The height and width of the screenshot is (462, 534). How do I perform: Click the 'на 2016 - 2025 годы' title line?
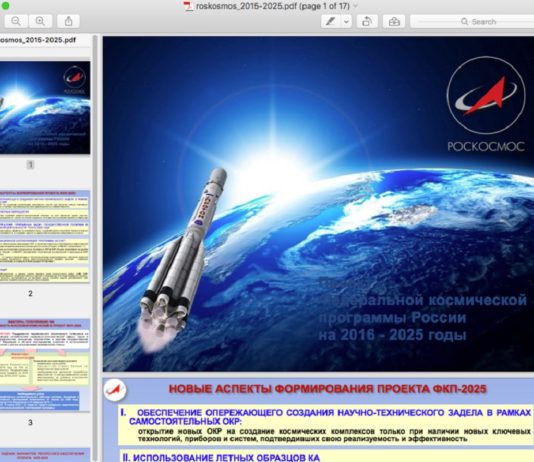tap(392, 335)
